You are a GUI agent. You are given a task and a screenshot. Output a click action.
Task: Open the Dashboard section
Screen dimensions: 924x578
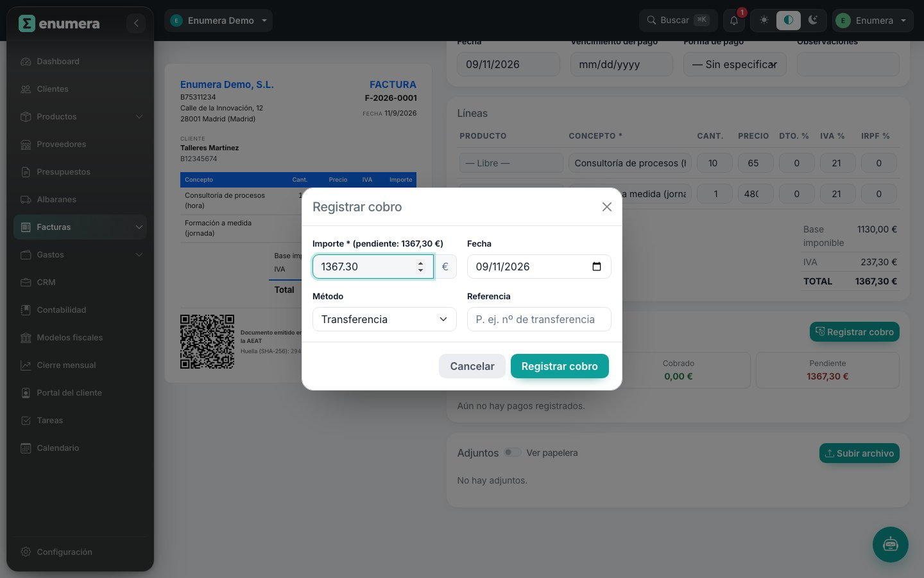(80, 62)
